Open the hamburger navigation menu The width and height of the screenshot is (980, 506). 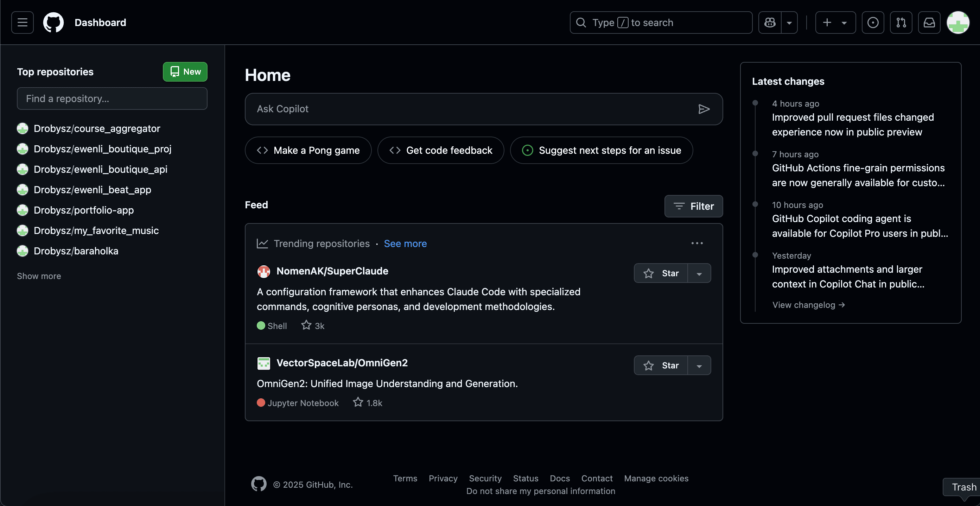(x=23, y=23)
